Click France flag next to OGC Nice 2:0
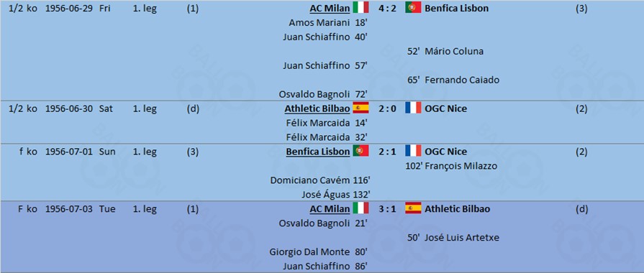Image resolution: width=644 pixels, height=273 pixels. [x=413, y=108]
